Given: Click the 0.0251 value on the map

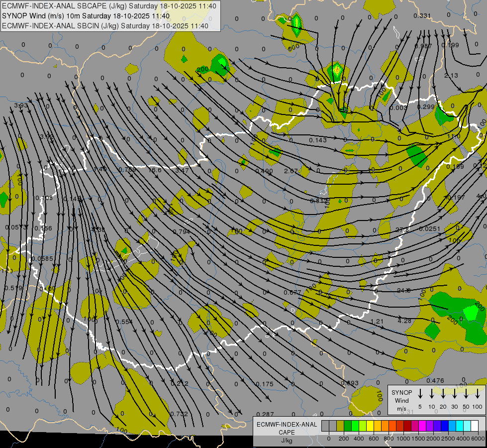Looking at the screenshot, I should (429, 229).
